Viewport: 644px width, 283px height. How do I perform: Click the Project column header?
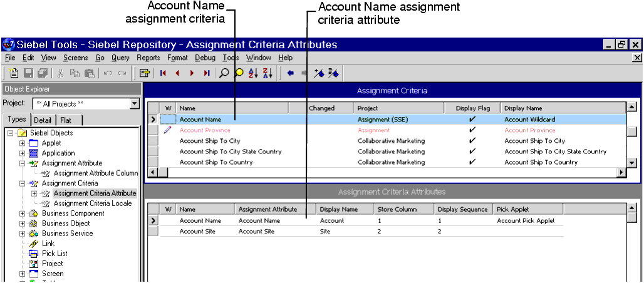click(399, 108)
